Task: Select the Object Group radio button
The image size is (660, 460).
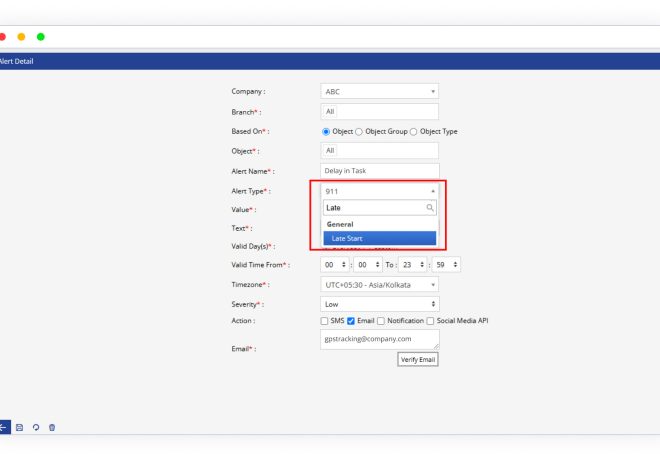Action: click(x=359, y=132)
